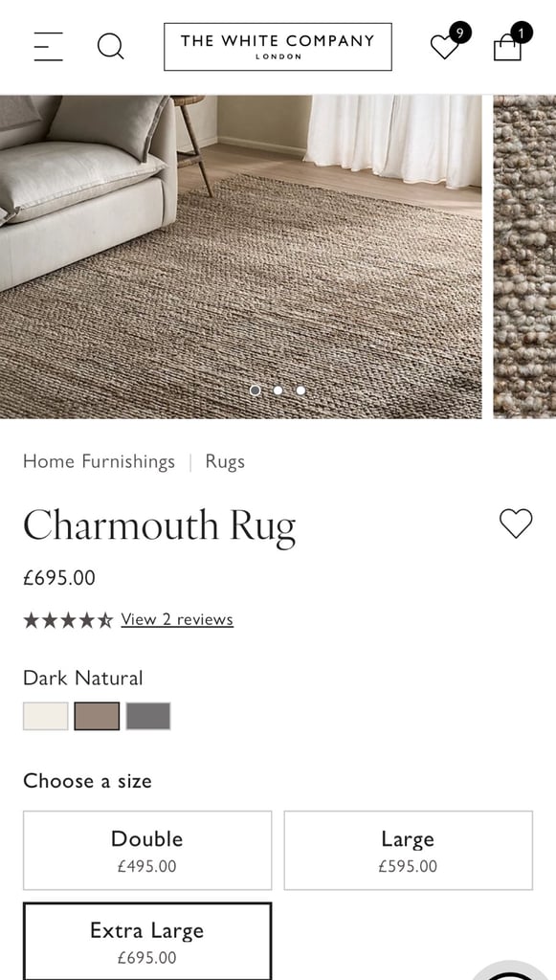Go to the second carousel image dot
The image size is (556, 980).
point(278,390)
